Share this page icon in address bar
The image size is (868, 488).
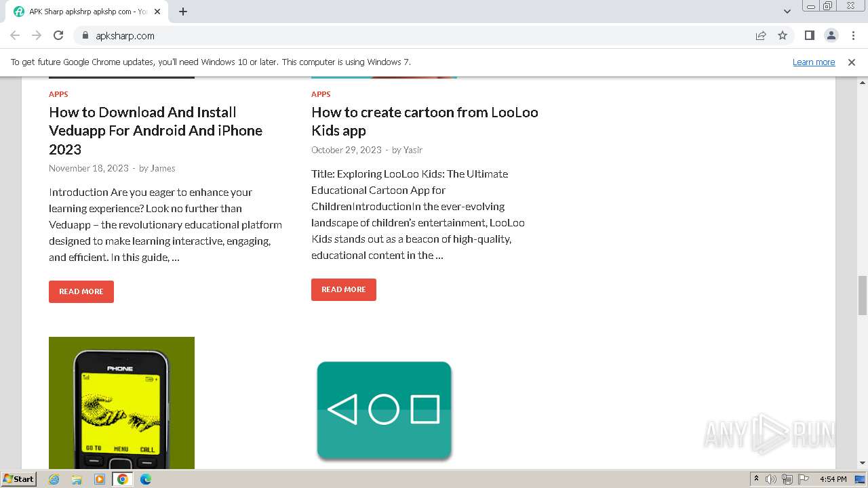click(761, 35)
